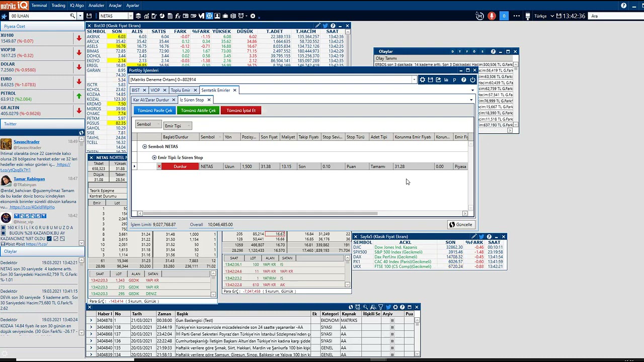Click the Güncelle refresh button

click(x=461, y=225)
